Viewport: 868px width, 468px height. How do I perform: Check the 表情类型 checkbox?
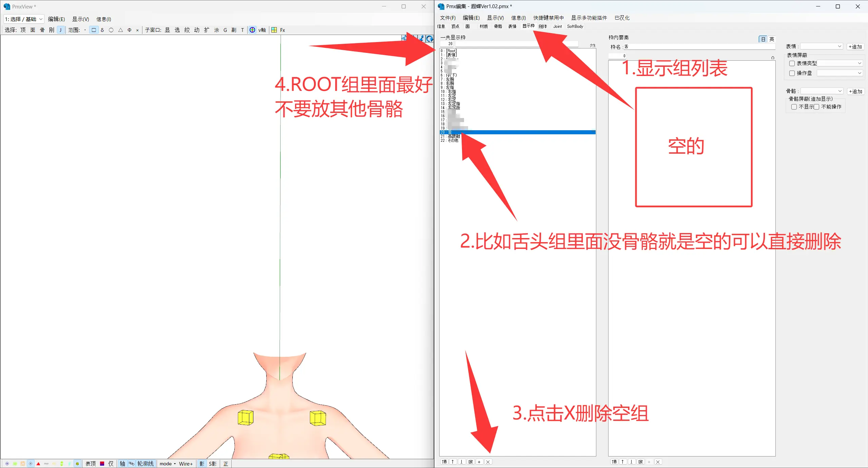tap(792, 63)
